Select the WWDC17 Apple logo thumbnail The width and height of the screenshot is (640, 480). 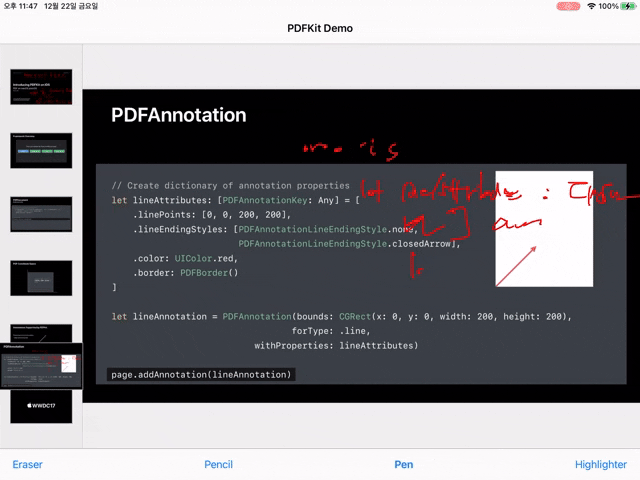41,406
